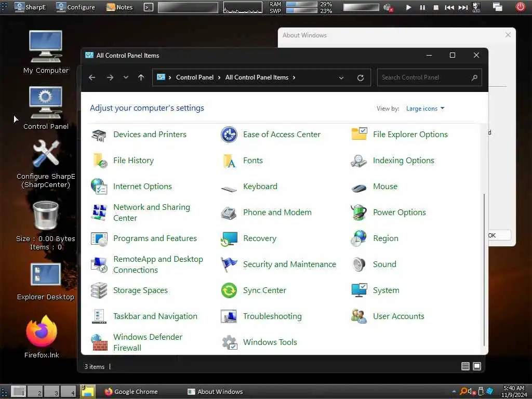Image resolution: width=532 pixels, height=399 pixels.
Task: Expand chevron after Control Panel breadcrumb
Action: point(219,78)
